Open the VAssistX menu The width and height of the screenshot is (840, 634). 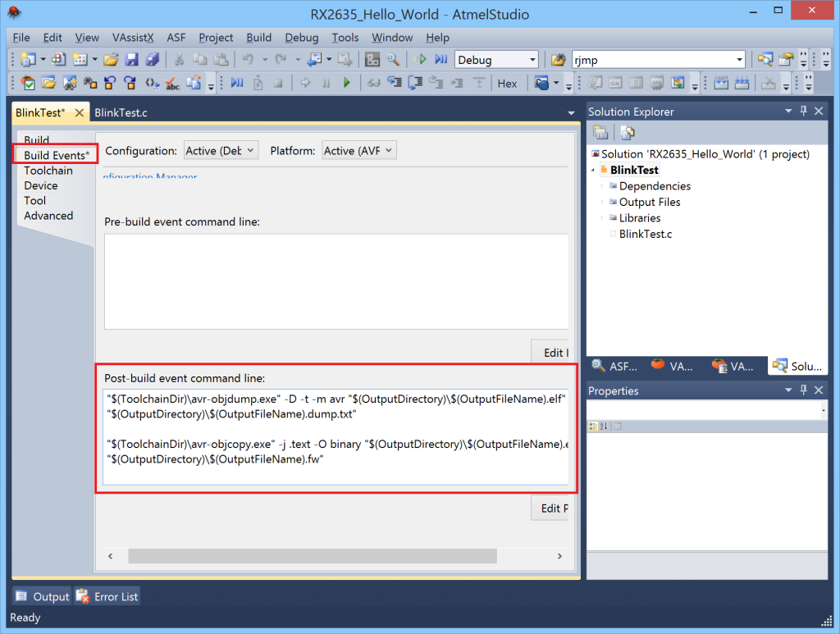[133, 38]
